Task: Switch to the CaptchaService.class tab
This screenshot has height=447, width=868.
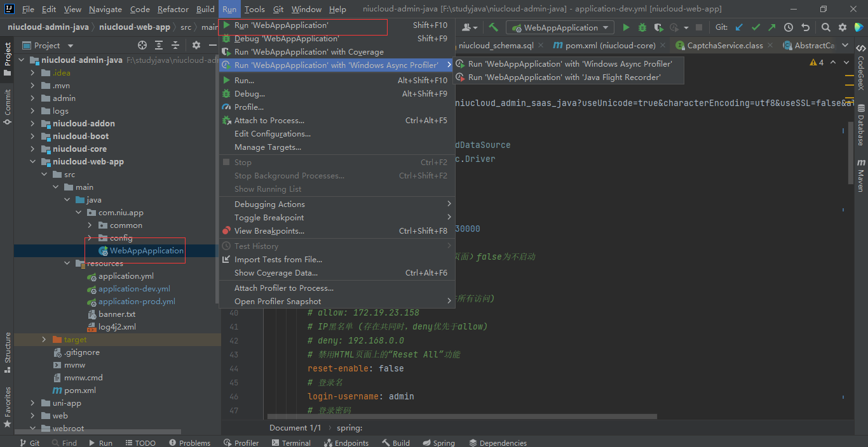Action: [x=724, y=45]
